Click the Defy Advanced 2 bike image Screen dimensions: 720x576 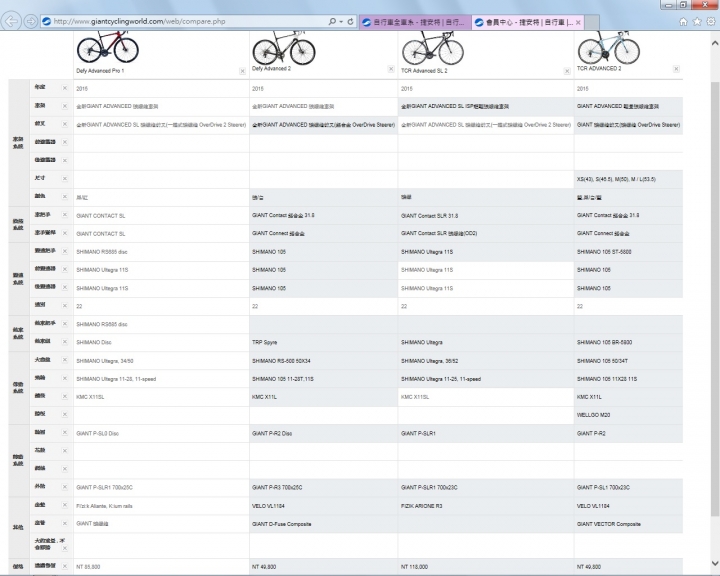coord(283,48)
